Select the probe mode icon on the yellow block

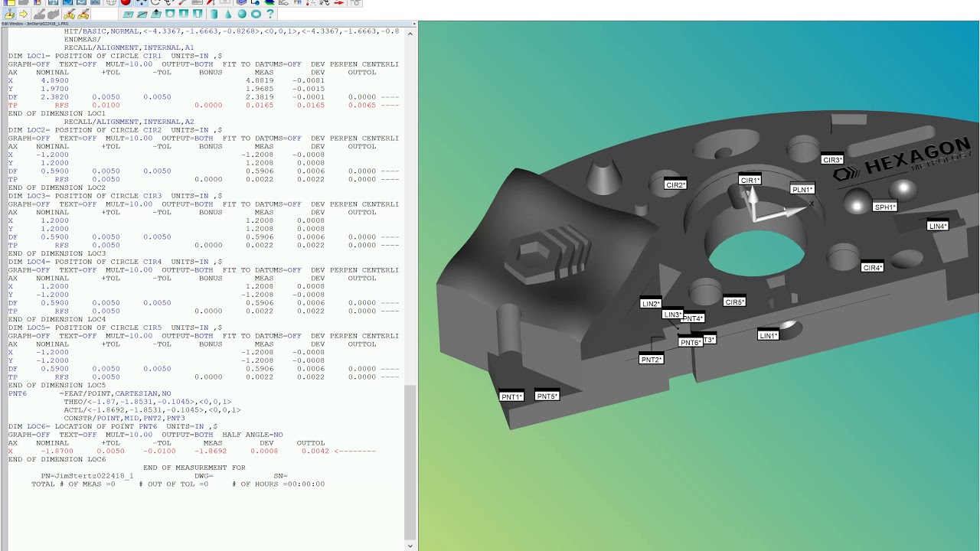(9, 14)
